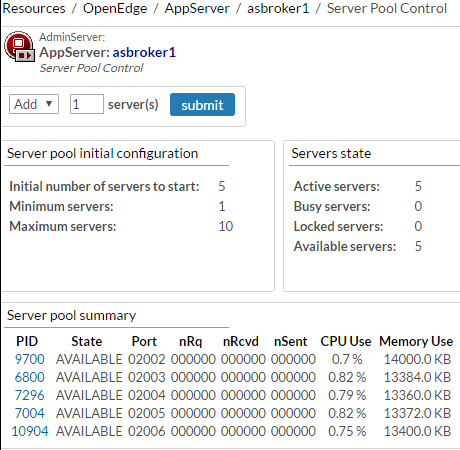Click the AppServer broker status icon
460x450 pixels.
point(19,46)
